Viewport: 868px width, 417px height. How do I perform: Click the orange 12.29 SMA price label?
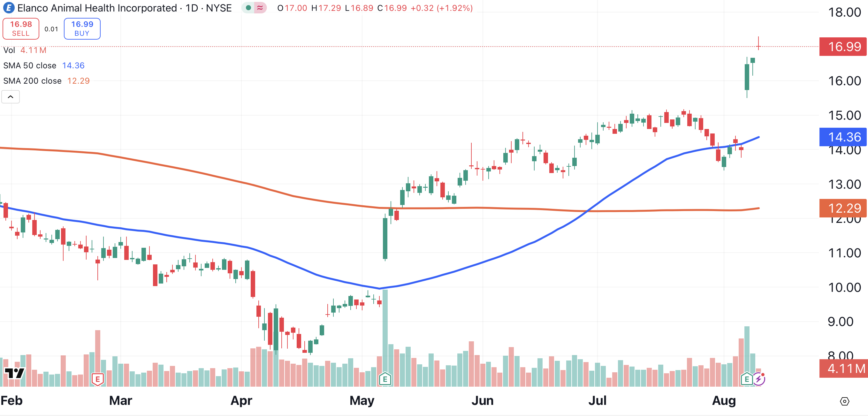843,208
